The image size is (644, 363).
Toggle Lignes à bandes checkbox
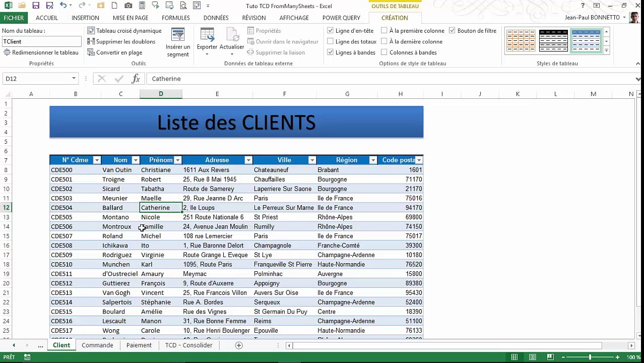(331, 52)
